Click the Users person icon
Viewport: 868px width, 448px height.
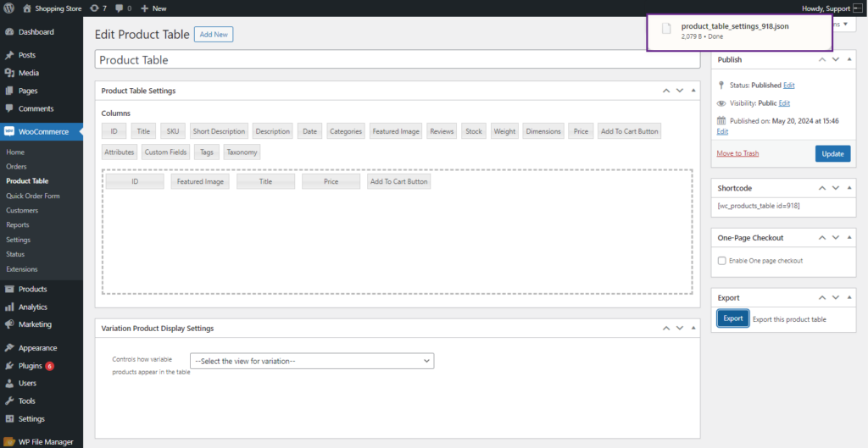(x=9, y=384)
